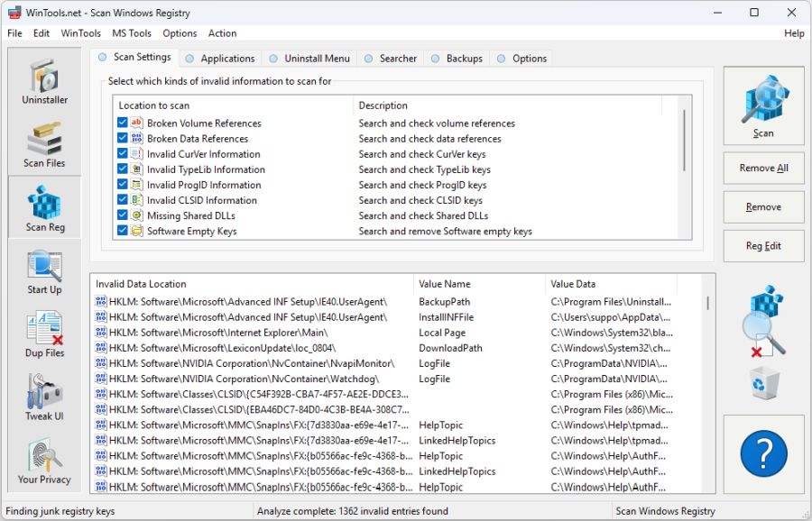812x521 pixels.
Task: Open the Dup Files finder
Action: pyautogui.click(x=43, y=334)
